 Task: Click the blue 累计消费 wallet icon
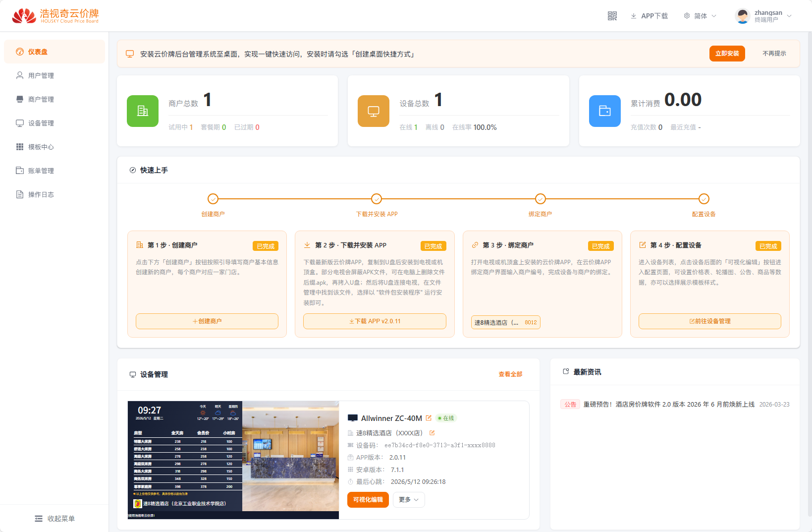pyautogui.click(x=605, y=111)
